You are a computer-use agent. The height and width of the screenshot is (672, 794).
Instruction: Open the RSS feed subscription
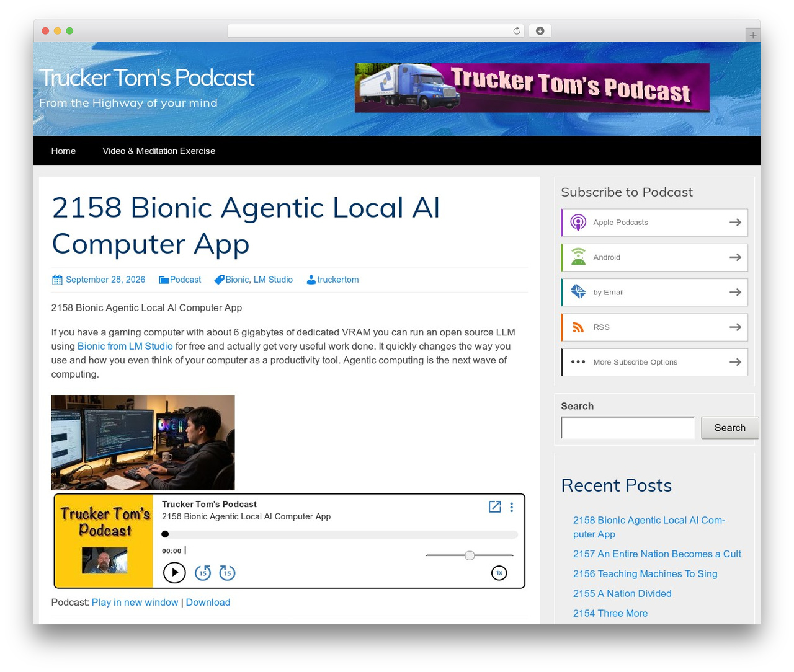coord(654,327)
